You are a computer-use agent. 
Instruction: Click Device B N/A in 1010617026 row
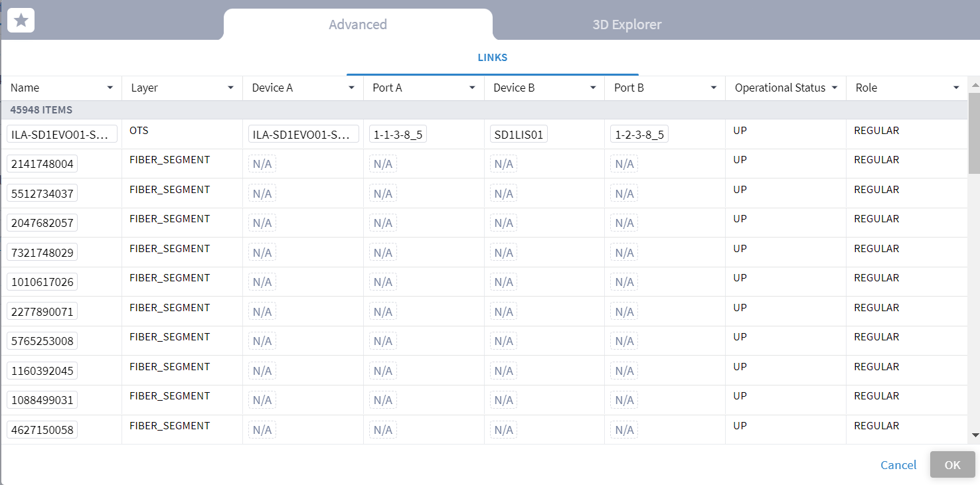point(504,282)
